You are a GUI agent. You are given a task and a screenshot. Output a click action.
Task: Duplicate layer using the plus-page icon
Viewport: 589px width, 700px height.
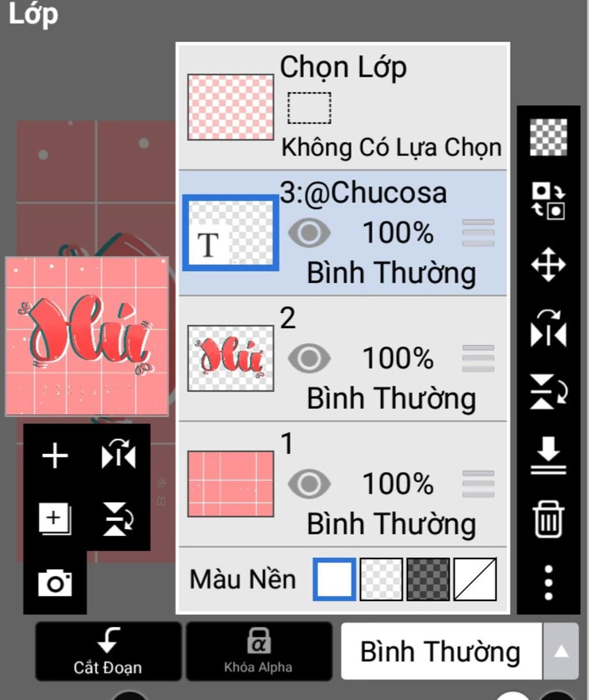(x=55, y=518)
